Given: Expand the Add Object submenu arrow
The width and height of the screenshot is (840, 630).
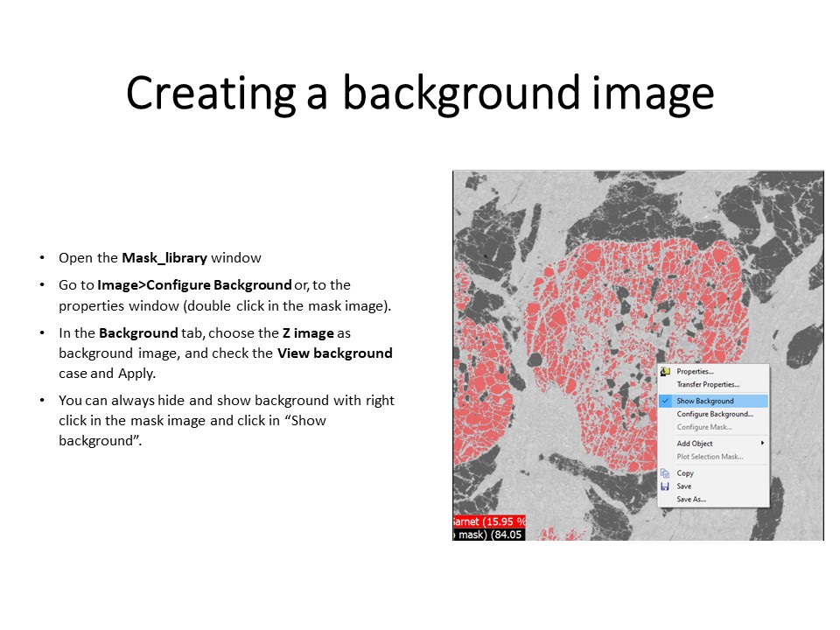Looking at the screenshot, I should coord(762,444).
